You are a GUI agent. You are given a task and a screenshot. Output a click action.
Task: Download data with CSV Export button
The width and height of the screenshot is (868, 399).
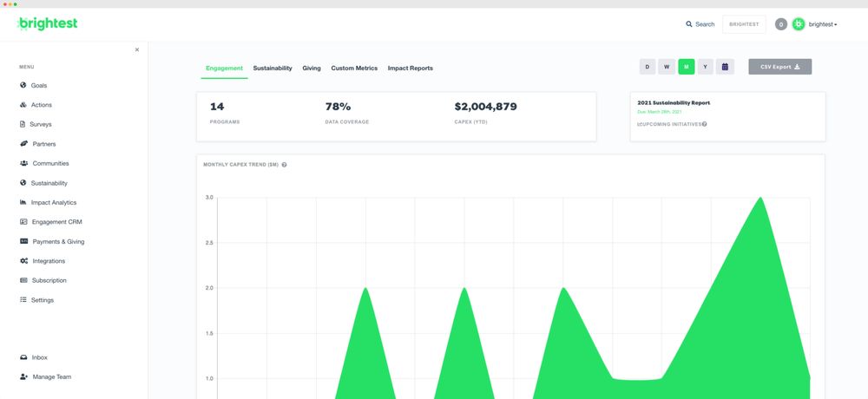point(780,67)
